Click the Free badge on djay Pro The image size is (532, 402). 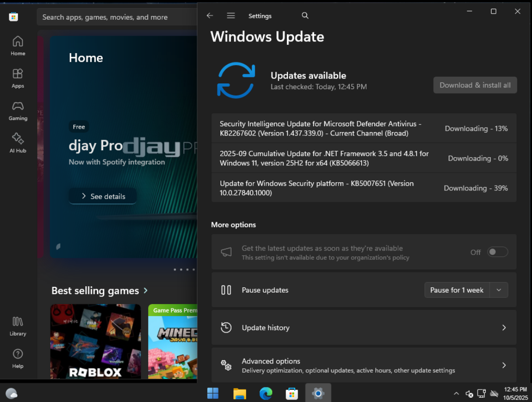pyautogui.click(x=79, y=127)
